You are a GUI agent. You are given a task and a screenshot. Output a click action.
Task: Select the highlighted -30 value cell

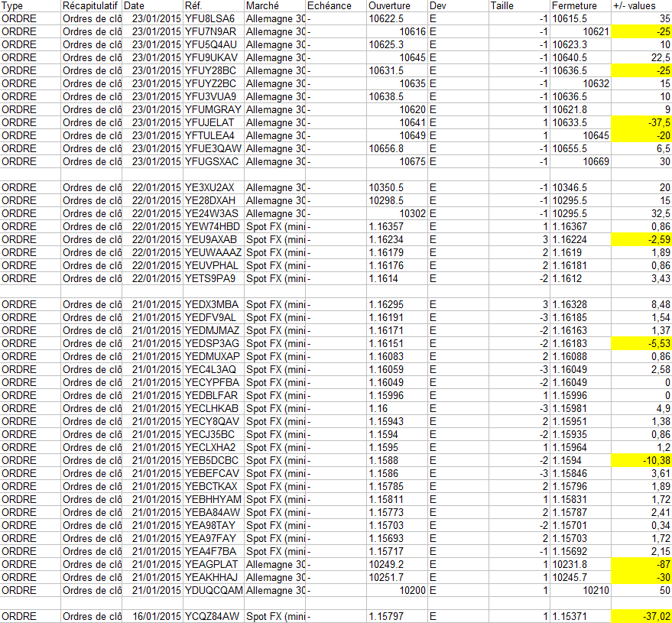click(641, 578)
